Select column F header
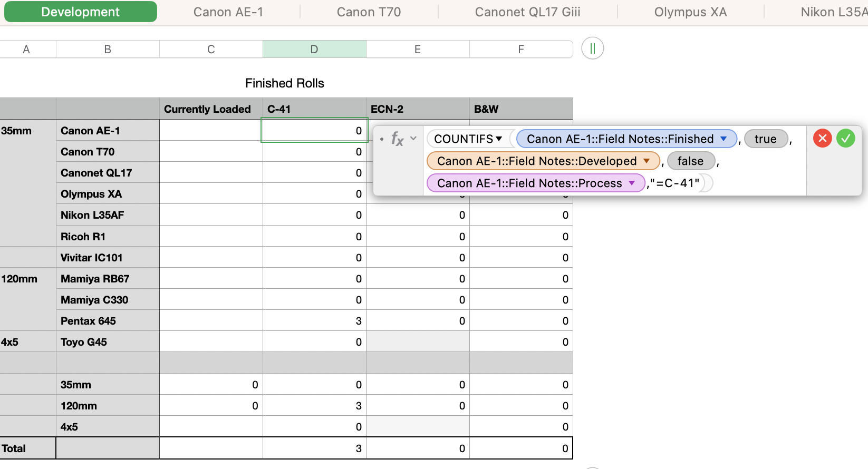Screen dimensions: 868x469 point(521,50)
